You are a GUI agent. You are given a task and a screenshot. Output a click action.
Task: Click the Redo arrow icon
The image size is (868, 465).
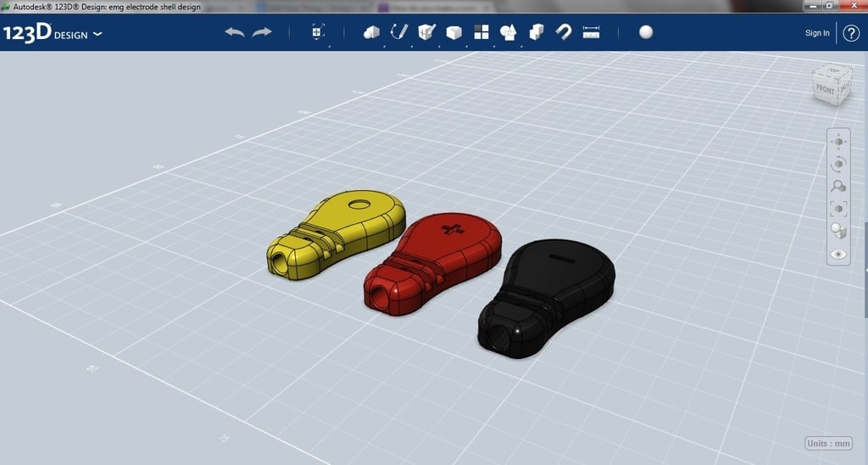click(262, 33)
